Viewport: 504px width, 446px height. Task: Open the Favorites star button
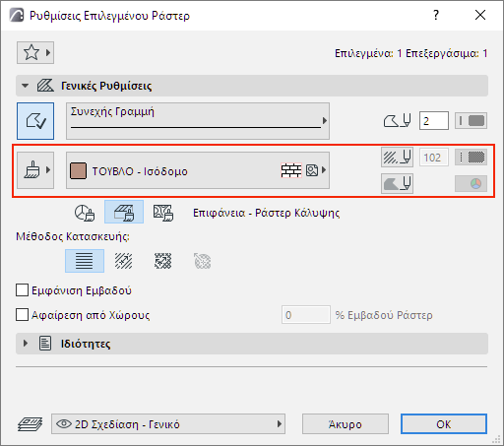35,52
